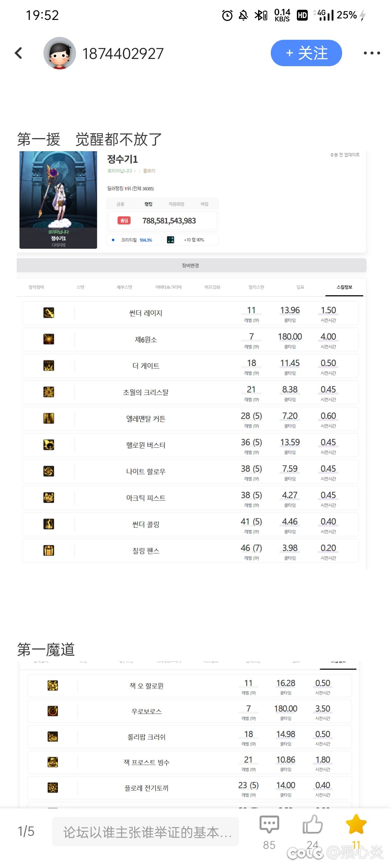Screen dimensions: 391x868
Task: Click the 장비변경 gray bar button
Action: pyautogui.click(x=192, y=265)
